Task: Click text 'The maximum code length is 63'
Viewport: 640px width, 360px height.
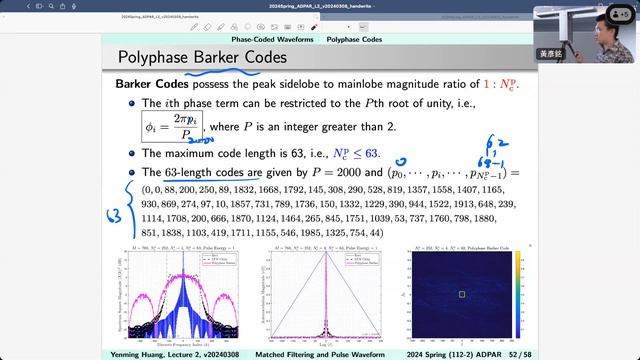Action: (222, 153)
